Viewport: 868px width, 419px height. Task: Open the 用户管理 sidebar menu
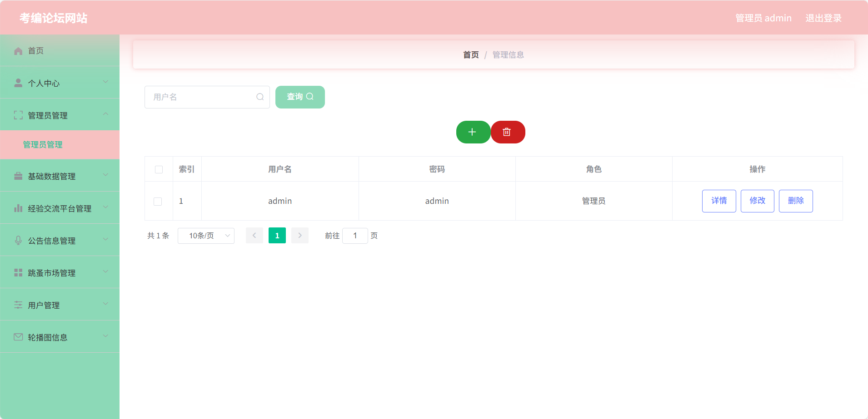[x=60, y=305]
